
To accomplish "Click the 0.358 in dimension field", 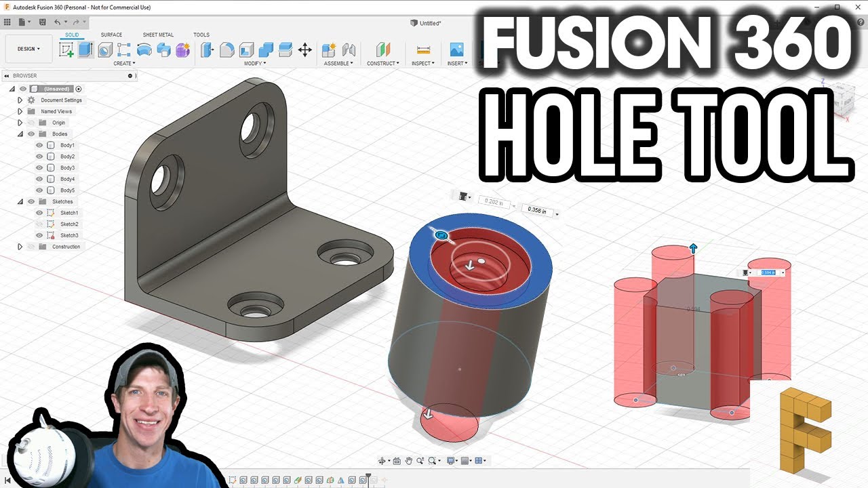I will 536,211.
